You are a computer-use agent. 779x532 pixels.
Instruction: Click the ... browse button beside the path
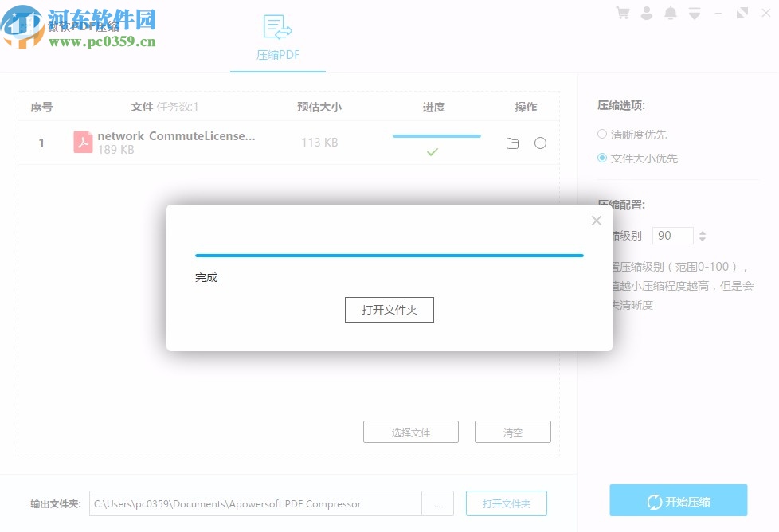click(x=438, y=503)
